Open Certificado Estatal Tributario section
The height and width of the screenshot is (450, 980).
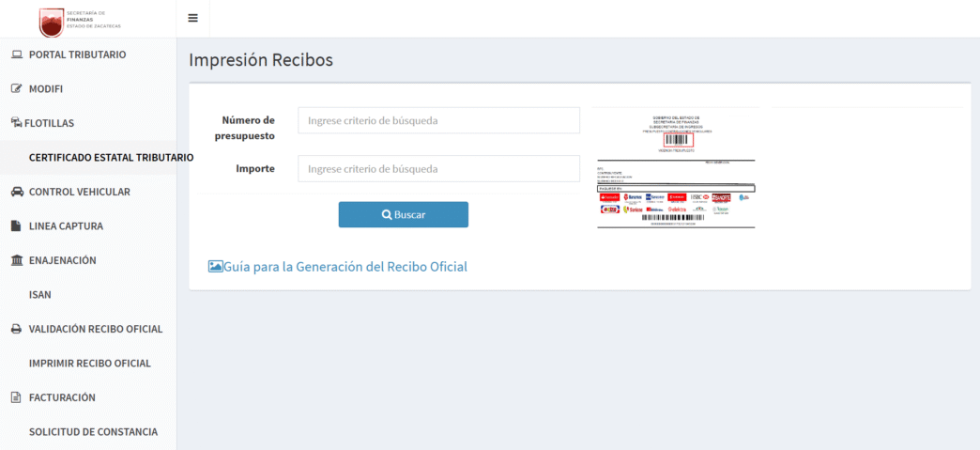(x=111, y=158)
